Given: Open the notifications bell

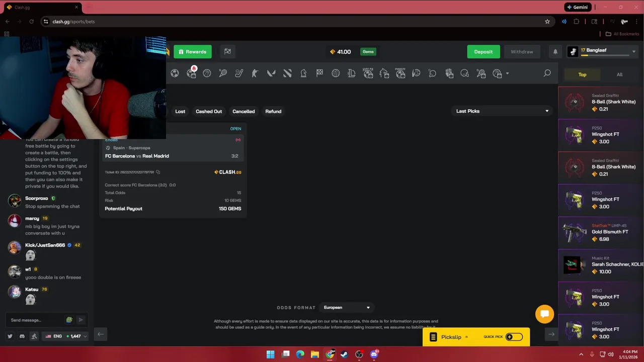Looking at the screenshot, I should [555, 52].
